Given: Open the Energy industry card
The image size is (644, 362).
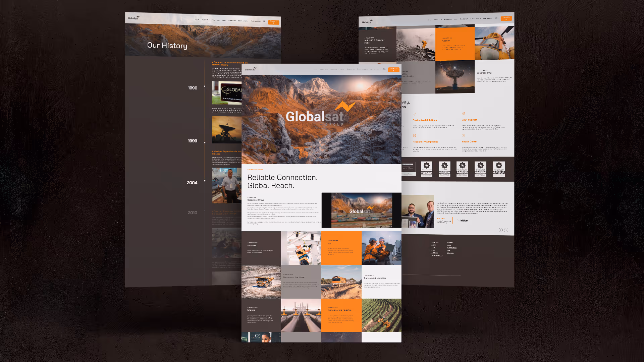Looking at the screenshot, I should pos(261,315).
